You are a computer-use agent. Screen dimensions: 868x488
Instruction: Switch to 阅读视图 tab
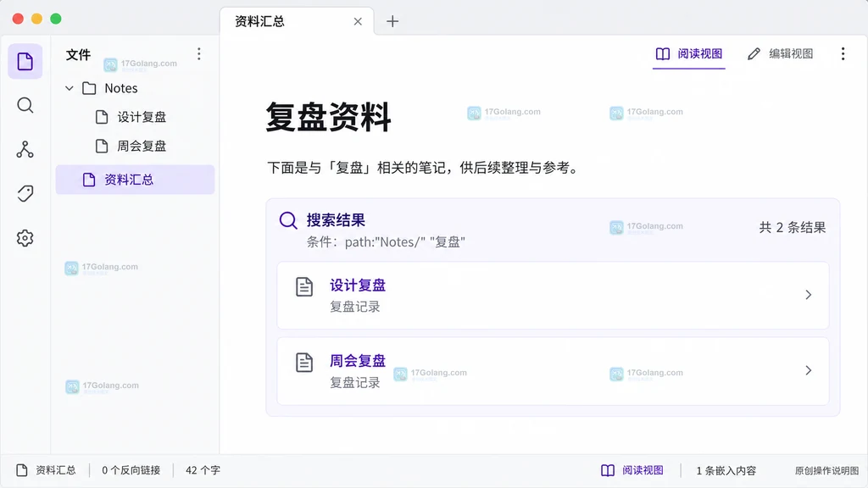click(x=689, y=54)
